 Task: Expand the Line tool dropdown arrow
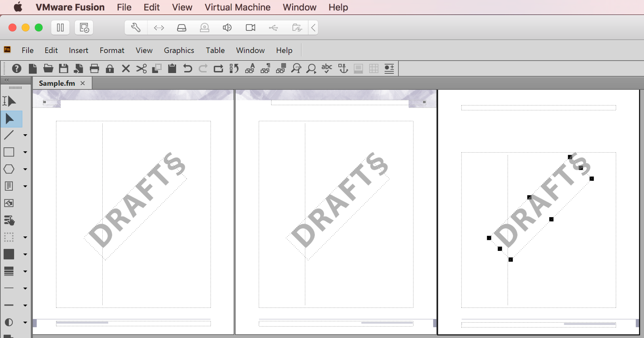[25, 135]
